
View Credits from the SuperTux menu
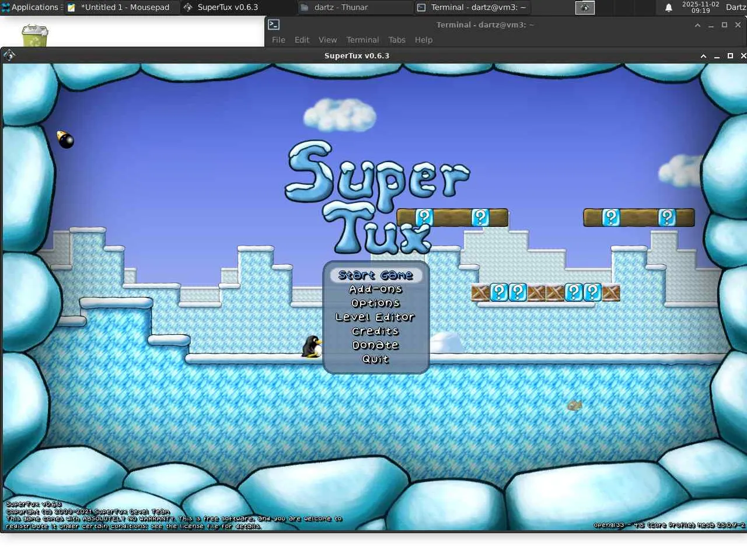click(375, 331)
